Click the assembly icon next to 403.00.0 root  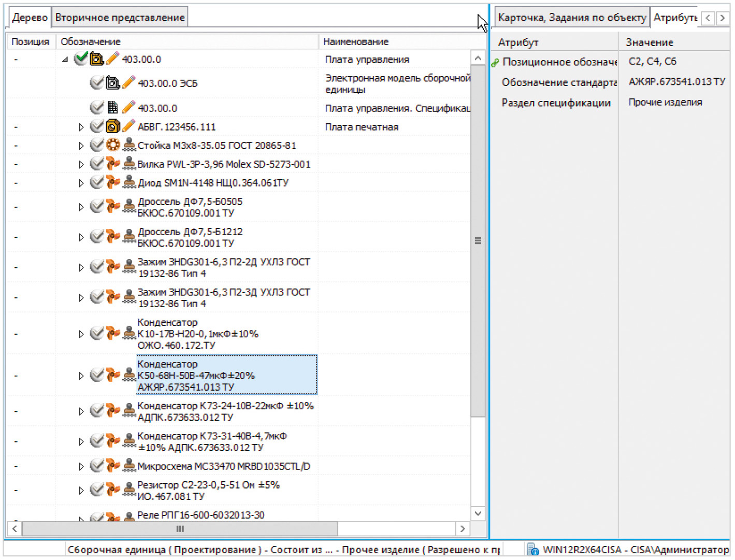pyautogui.click(x=96, y=59)
